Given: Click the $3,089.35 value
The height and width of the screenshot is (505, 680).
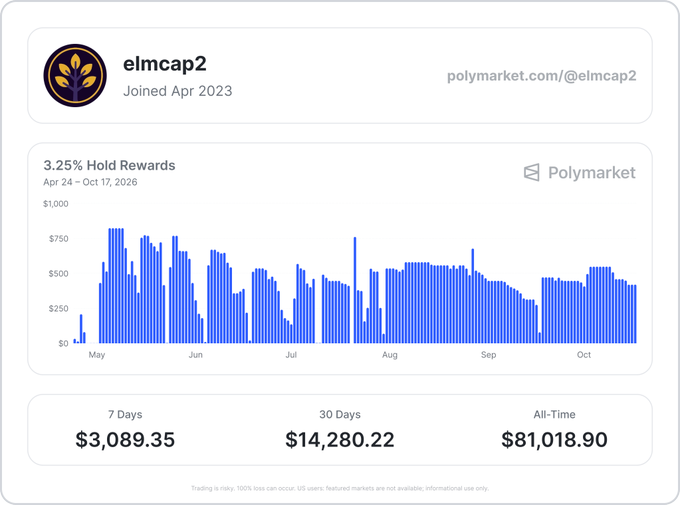Looking at the screenshot, I should pos(125,439).
